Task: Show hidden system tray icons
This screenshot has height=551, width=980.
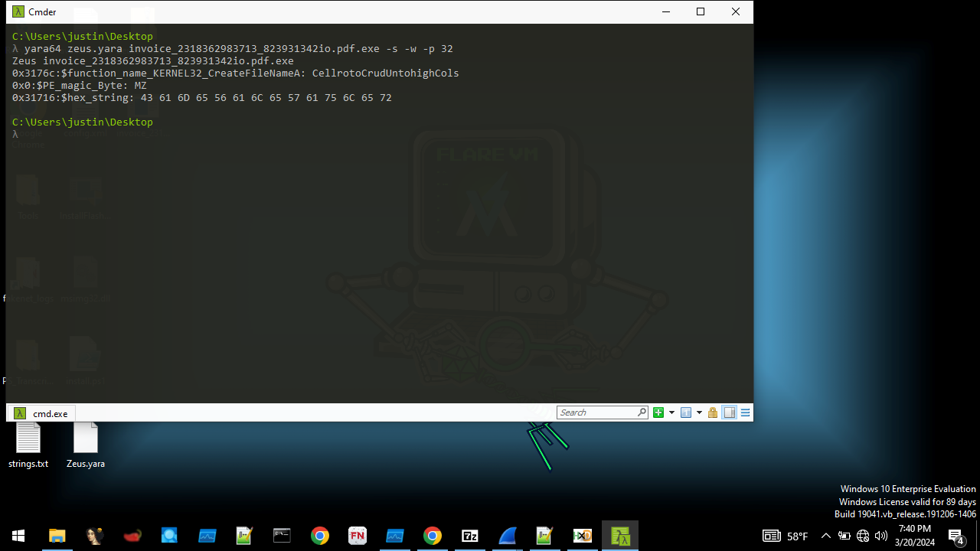Action: [x=826, y=536]
